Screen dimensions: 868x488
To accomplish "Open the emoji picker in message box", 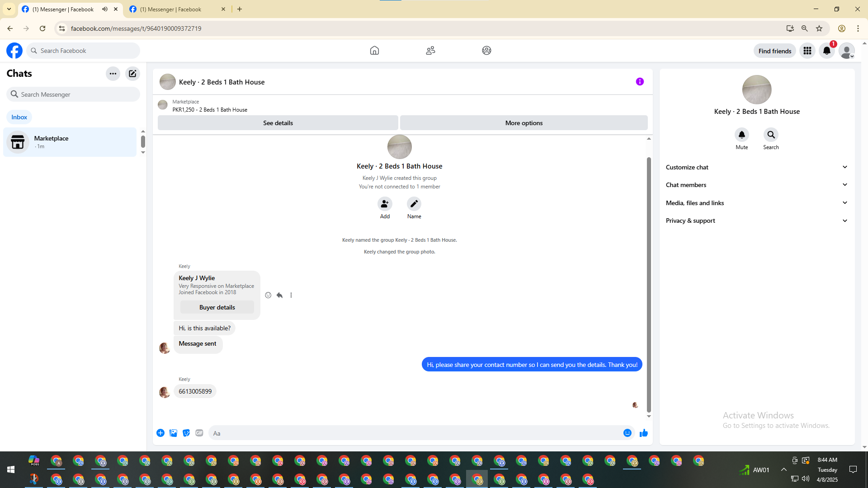I will [x=627, y=433].
